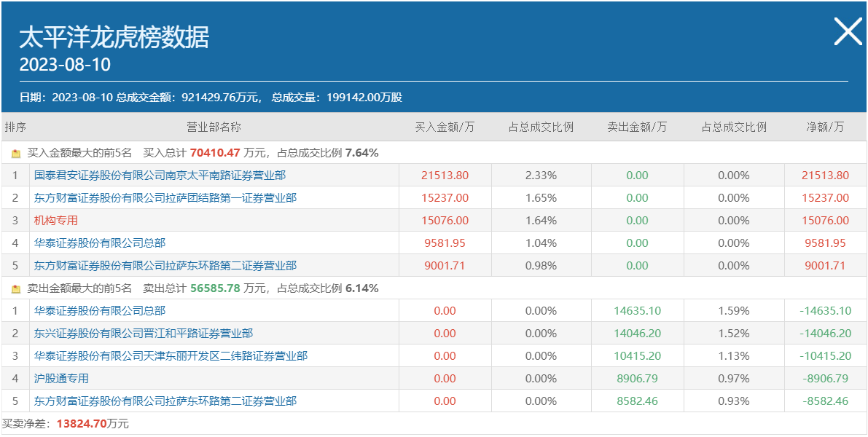
Task: Open 国泰君安证券南京太平南路证券营业部 link
Action: click(160, 176)
